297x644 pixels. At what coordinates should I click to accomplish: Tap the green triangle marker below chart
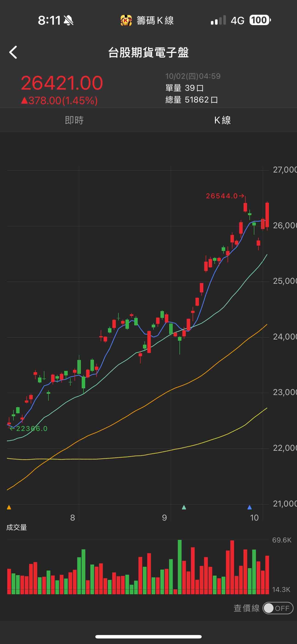click(x=184, y=507)
